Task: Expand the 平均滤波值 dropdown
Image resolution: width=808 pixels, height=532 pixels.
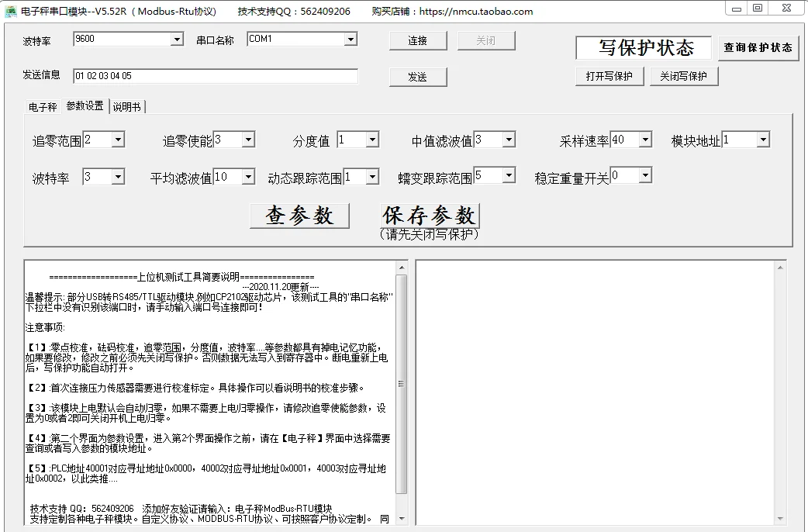Action: point(248,178)
